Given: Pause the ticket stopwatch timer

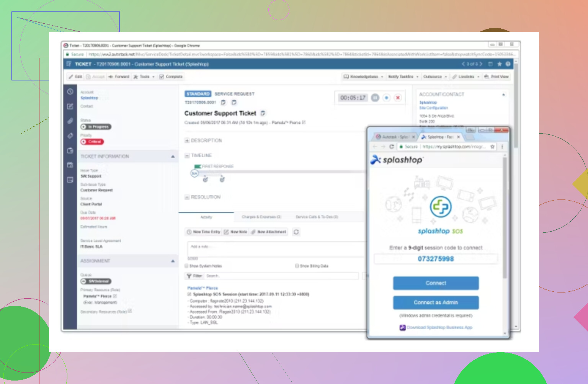Looking at the screenshot, I should point(375,98).
